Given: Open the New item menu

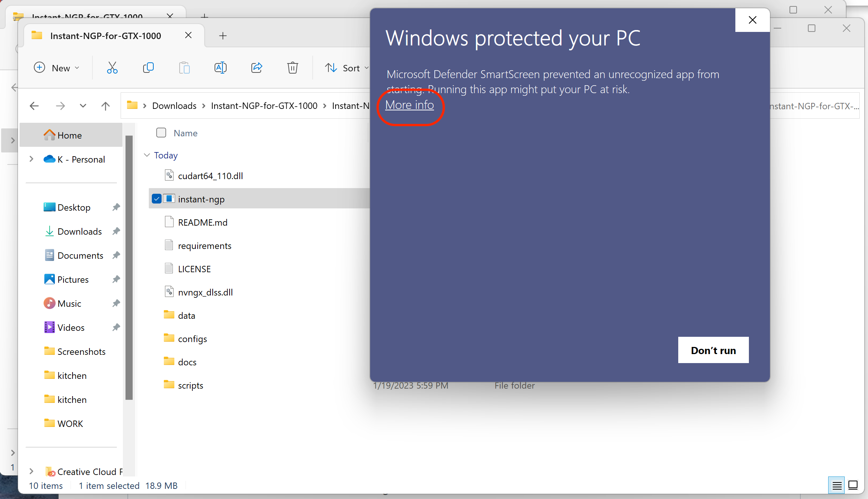Looking at the screenshot, I should pos(57,68).
